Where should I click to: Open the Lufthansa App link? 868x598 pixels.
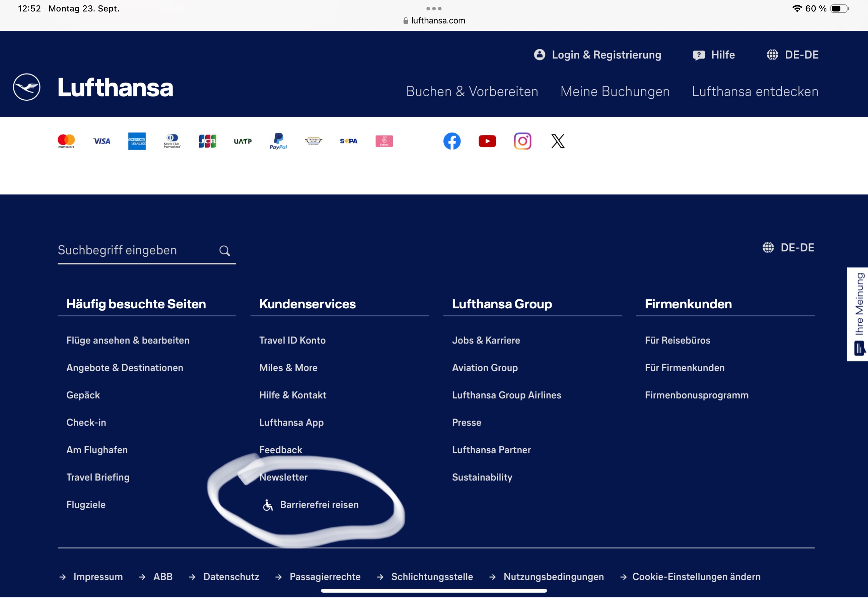[291, 423]
